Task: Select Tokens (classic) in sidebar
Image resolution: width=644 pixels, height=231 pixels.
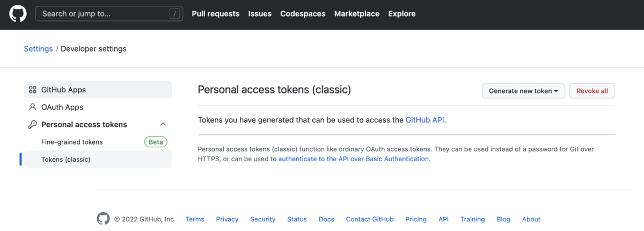Action: [66, 160]
